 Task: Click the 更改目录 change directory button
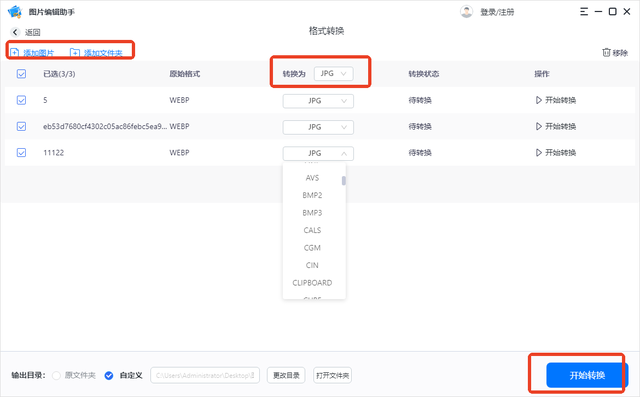tap(286, 375)
